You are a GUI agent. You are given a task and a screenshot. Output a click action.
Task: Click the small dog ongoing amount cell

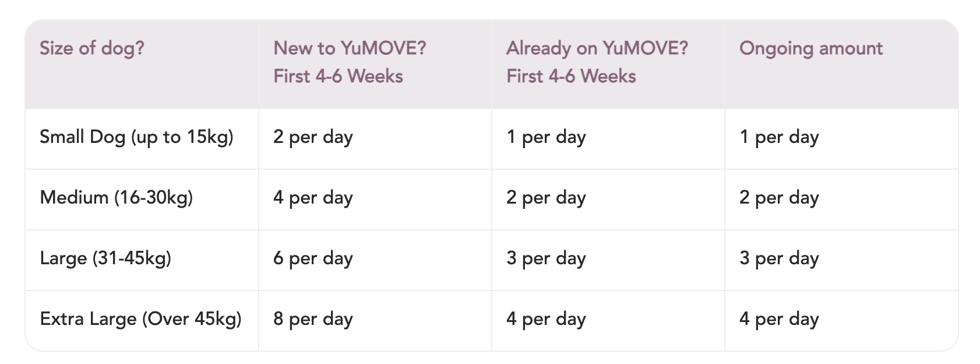tap(779, 137)
